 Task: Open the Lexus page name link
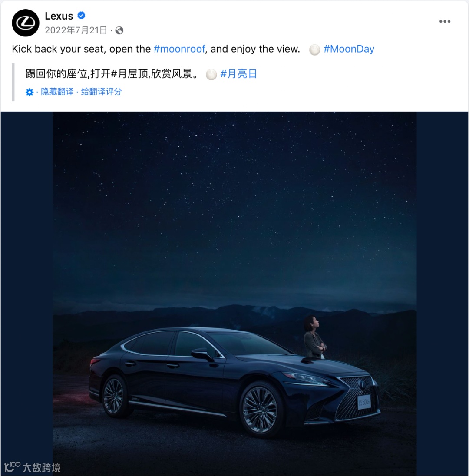(x=59, y=16)
